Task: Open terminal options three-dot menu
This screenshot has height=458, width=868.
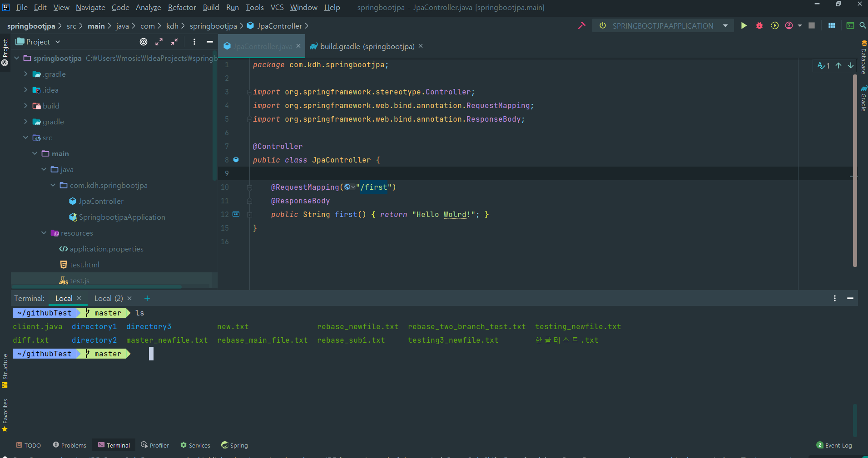Action: pos(835,298)
